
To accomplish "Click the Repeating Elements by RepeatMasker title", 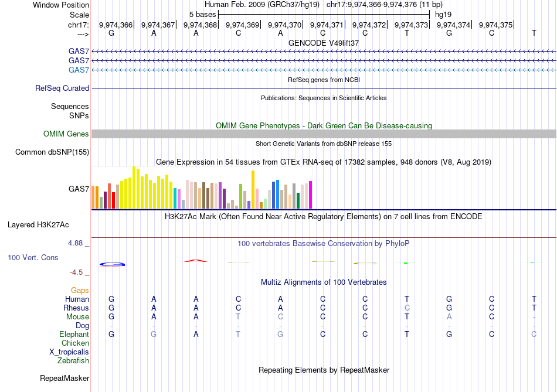I will click(324, 370).
